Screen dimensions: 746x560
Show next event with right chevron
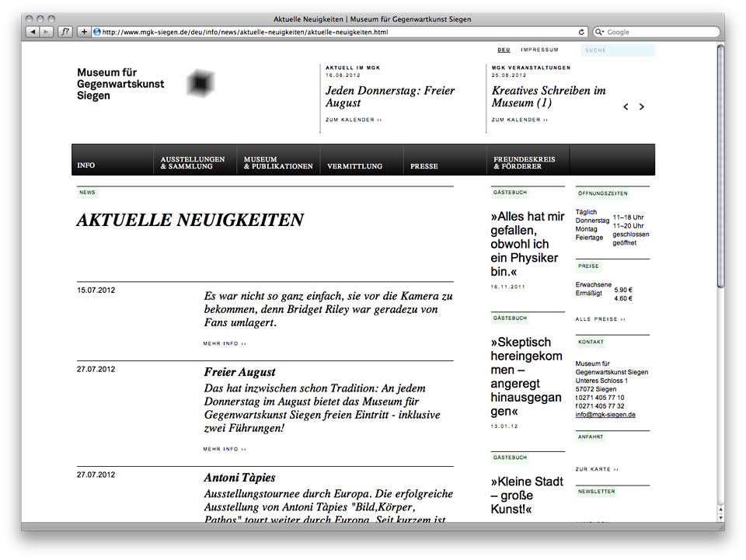pyautogui.click(x=641, y=107)
